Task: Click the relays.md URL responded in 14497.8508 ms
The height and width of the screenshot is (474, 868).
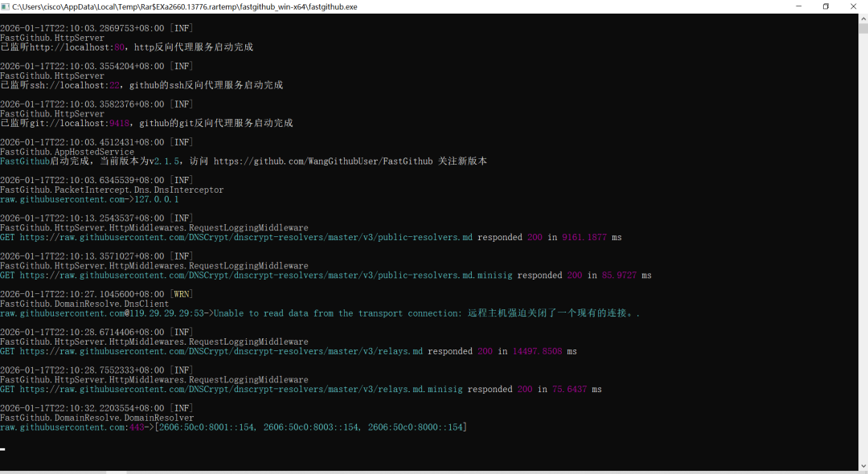Action: pyautogui.click(x=222, y=351)
